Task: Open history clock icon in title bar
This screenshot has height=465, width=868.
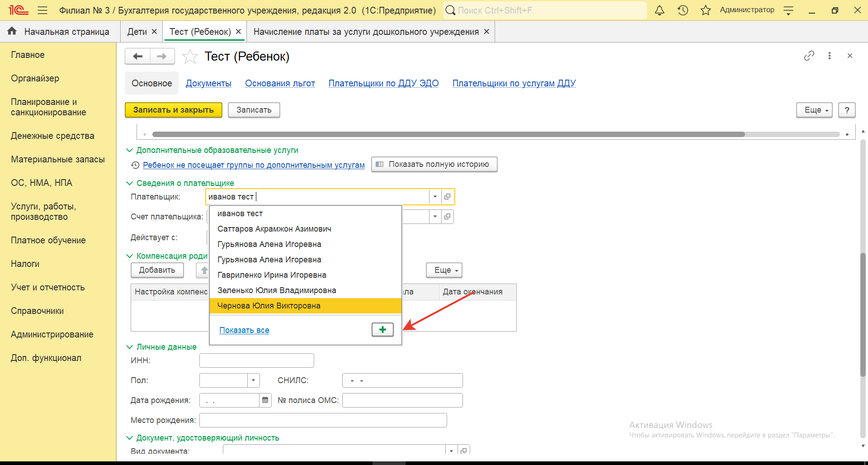Action: tap(683, 10)
